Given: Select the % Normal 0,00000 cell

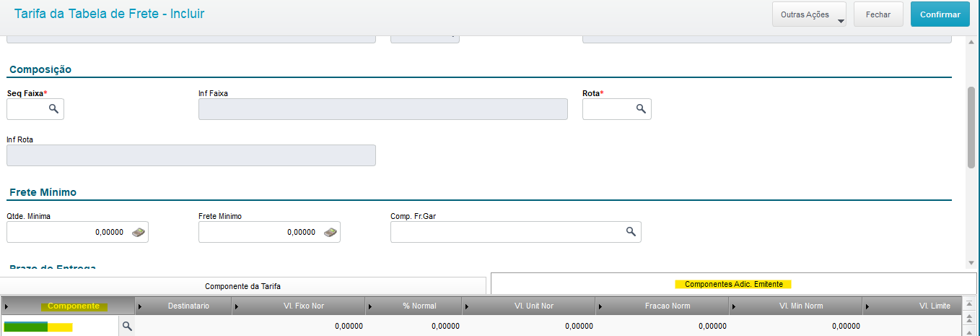Looking at the screenshot, I should click(414, 327).
